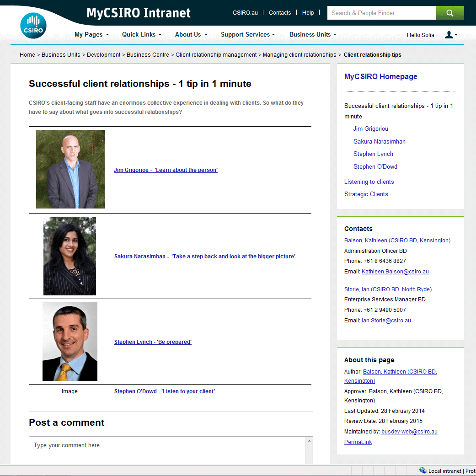Viewport: 476px width, 476px height.
Task: Open Jim Grigoriou 'Learn about the person' link
Action: (166, 170)
